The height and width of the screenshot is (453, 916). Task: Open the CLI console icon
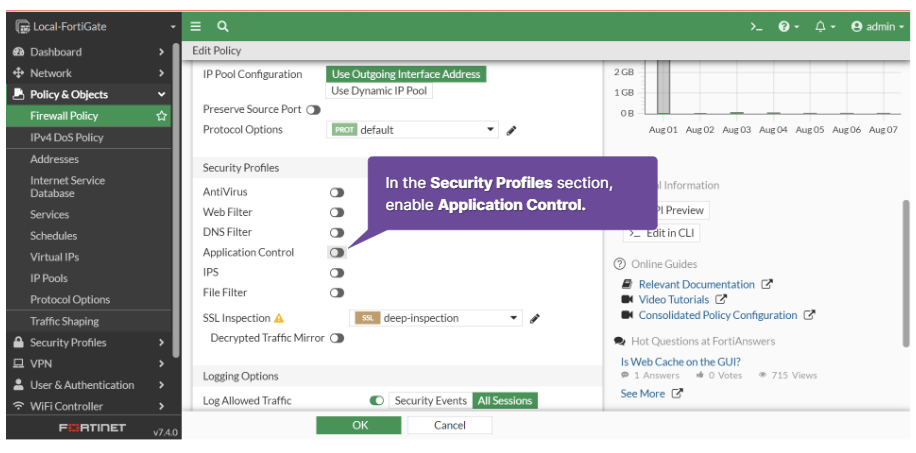click(x=757, y=27)
